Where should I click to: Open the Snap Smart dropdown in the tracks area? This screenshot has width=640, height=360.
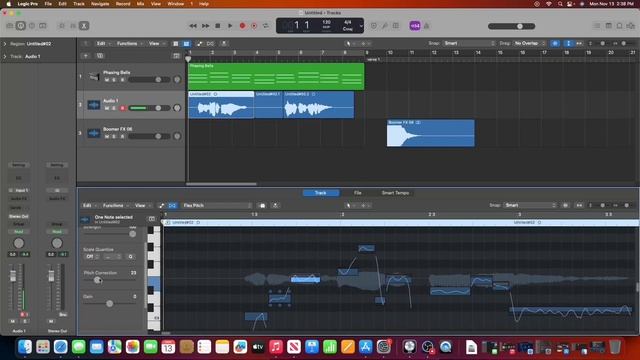[x=469, y=43]
